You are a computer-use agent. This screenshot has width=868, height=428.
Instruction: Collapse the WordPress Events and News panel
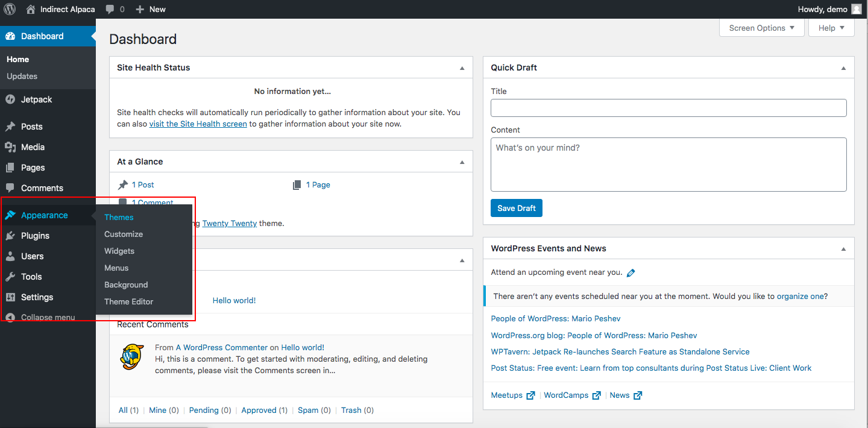coord(844,249)
